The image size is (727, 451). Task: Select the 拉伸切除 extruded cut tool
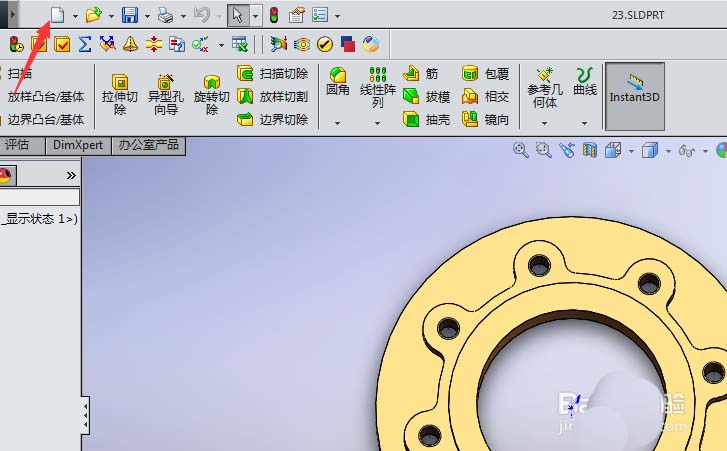(120, 94)
